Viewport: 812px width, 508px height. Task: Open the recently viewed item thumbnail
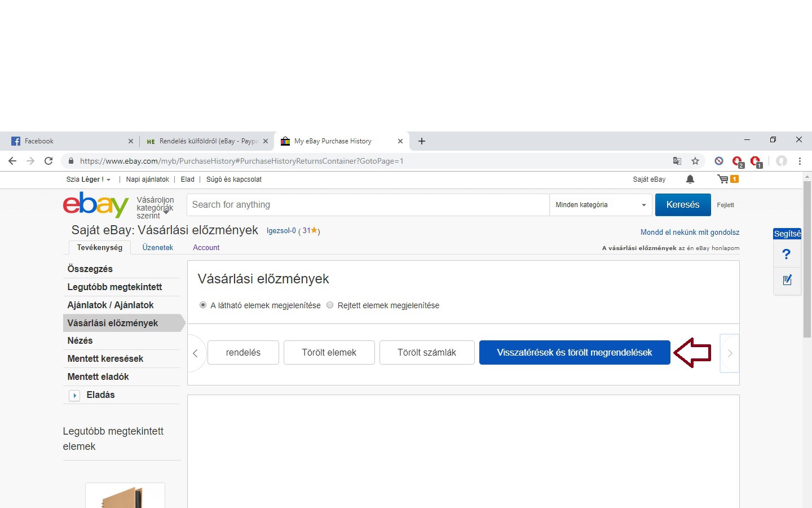coord(125,496)
